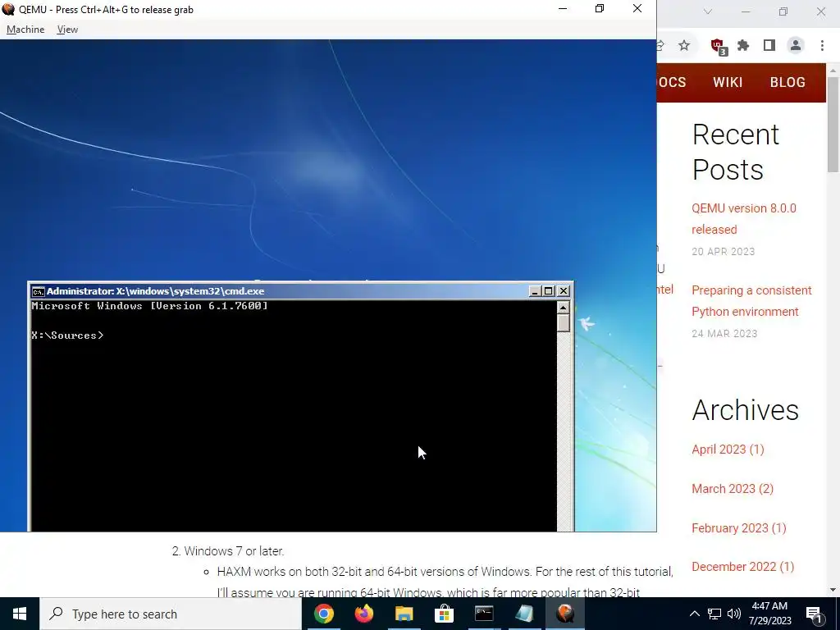The image size is (840, 630).
Task: Open Preparing a consistent Python environment post
Action: [751, 301]
